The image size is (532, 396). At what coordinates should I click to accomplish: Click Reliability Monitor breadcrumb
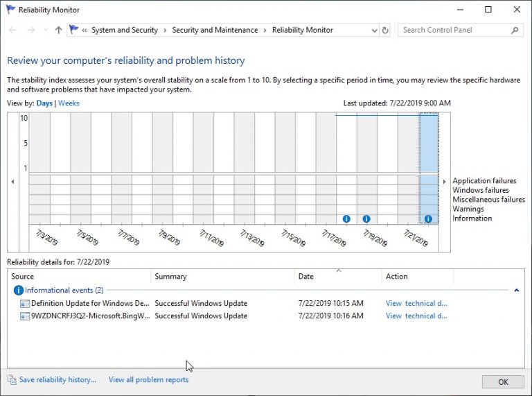(302, 30)
